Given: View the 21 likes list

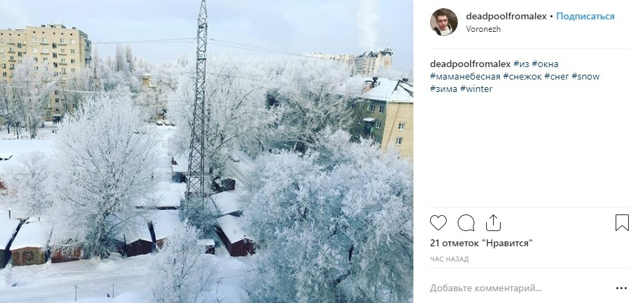Looking at the screenshot, I should click(x=481, y=243).
